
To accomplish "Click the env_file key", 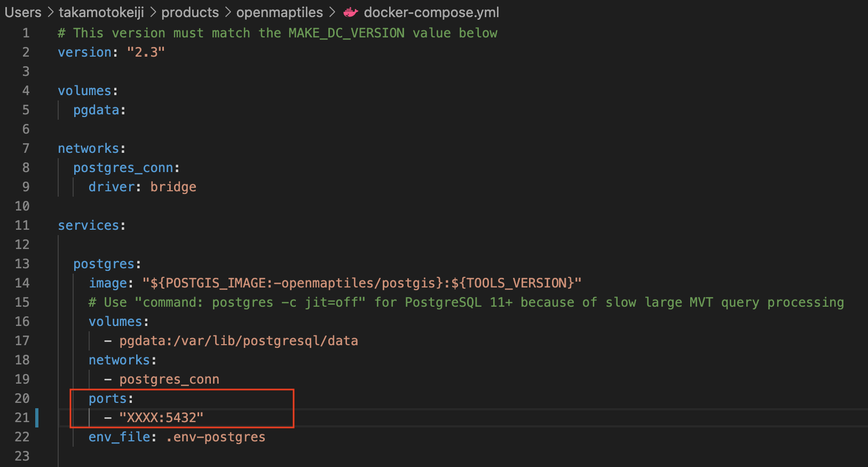I will [x=119, y=437].
